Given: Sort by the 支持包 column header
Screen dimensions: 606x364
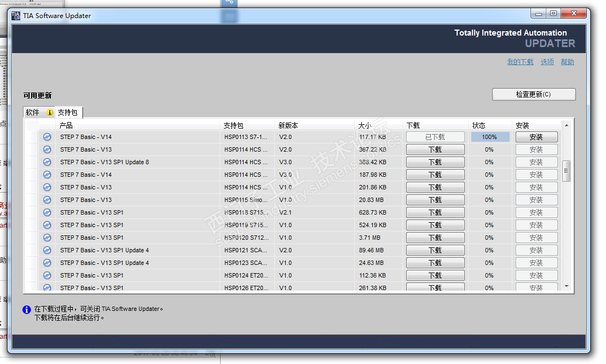Looking at the screenshot, I should [x=247, y=125].
